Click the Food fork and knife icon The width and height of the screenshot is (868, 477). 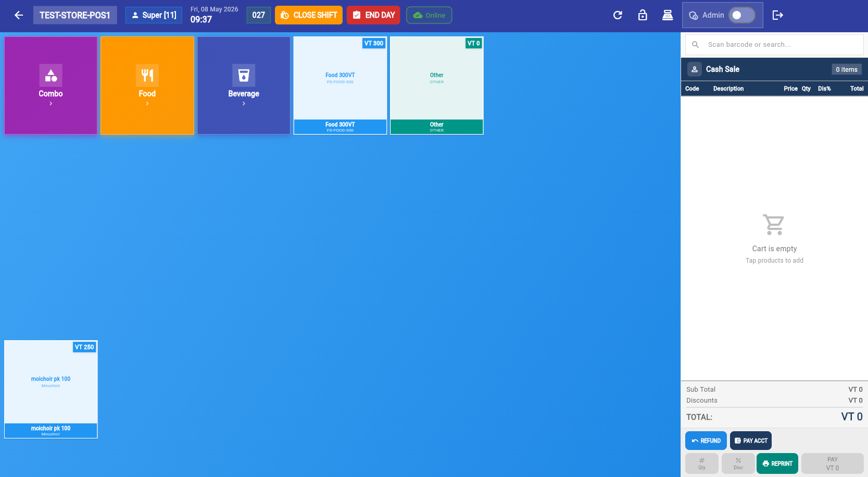(147, 75)
